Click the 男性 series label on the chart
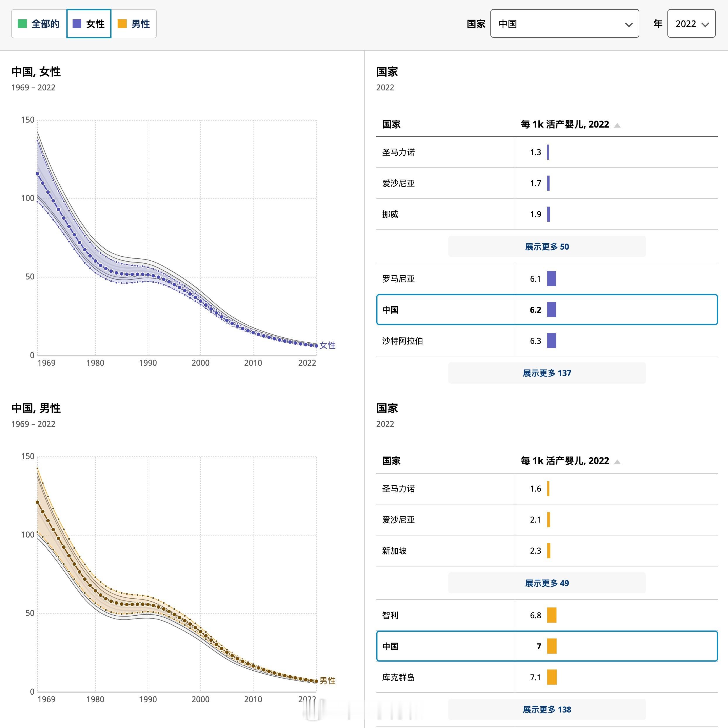Image resolution: width=728 pixels, height=728 pixels. (327, 681)
